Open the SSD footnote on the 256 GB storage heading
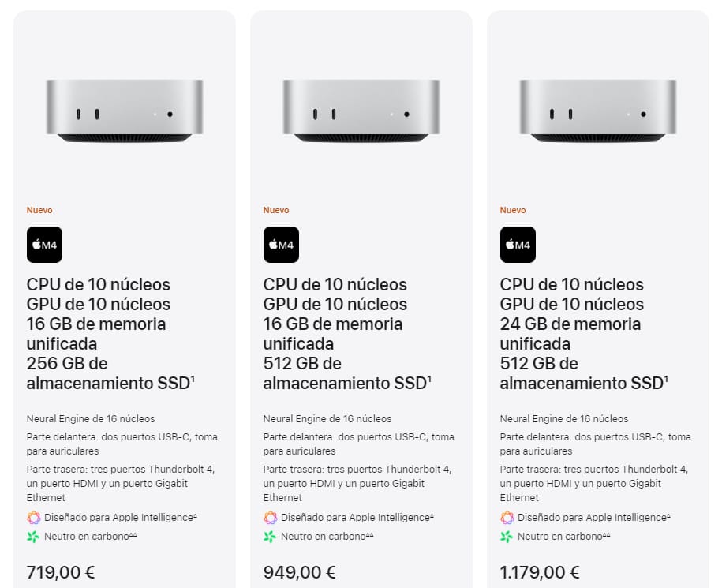This screenshot has width=722, height=588. (x=193, y=379)
